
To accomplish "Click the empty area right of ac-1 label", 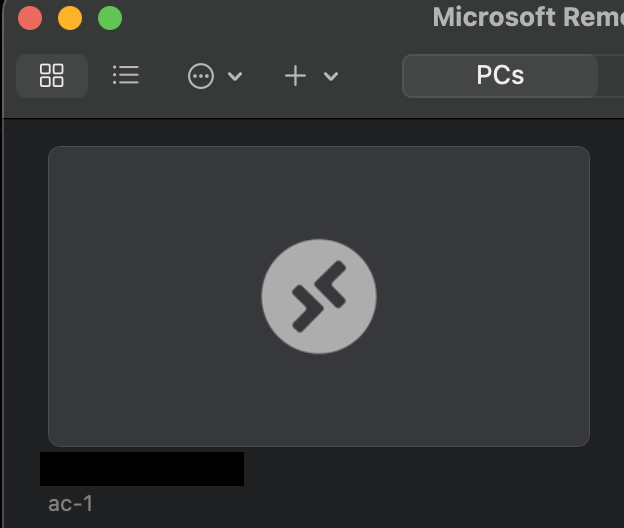I will [350, 503].
